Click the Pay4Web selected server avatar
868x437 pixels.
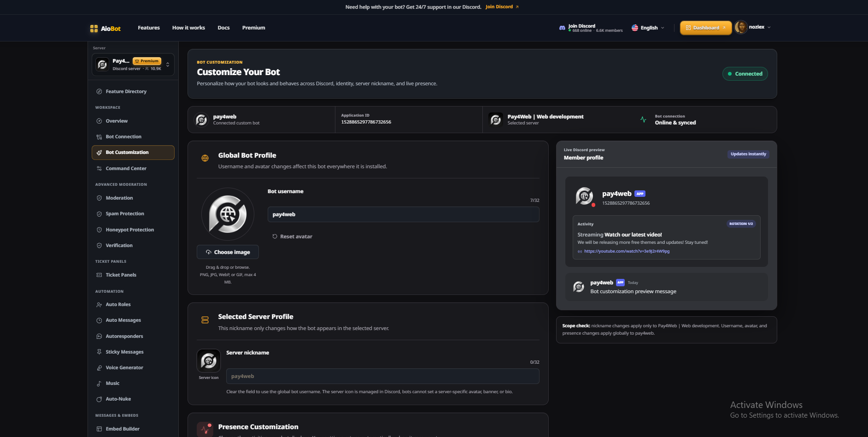tap(496, 120)
